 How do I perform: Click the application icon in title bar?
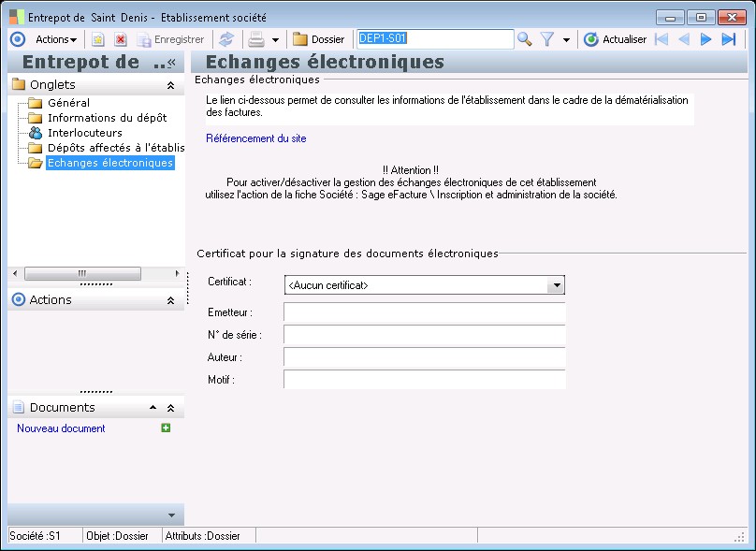17,18
